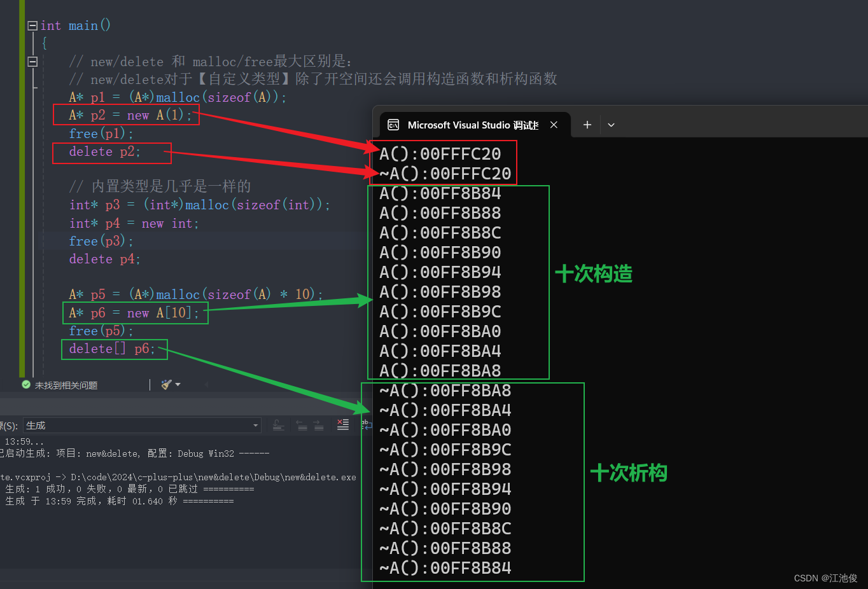Click console line 'A():00FFFC20'
This screenshot has width=868, height=589.
coord(440,154)
